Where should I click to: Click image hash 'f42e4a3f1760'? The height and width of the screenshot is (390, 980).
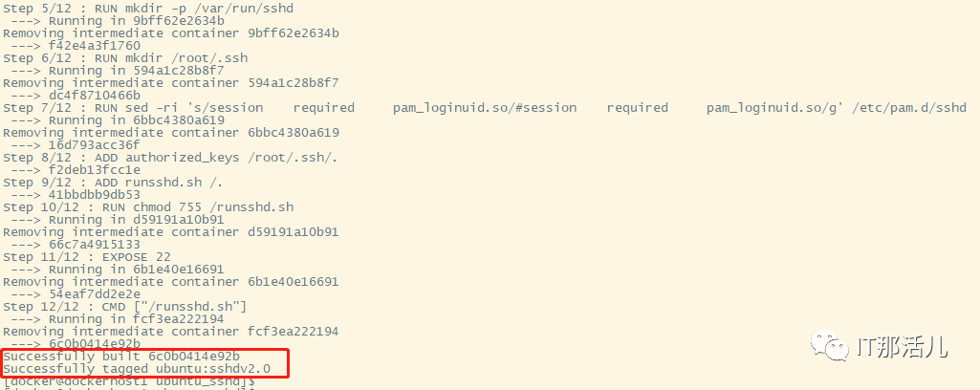click(x=95, y=46)
